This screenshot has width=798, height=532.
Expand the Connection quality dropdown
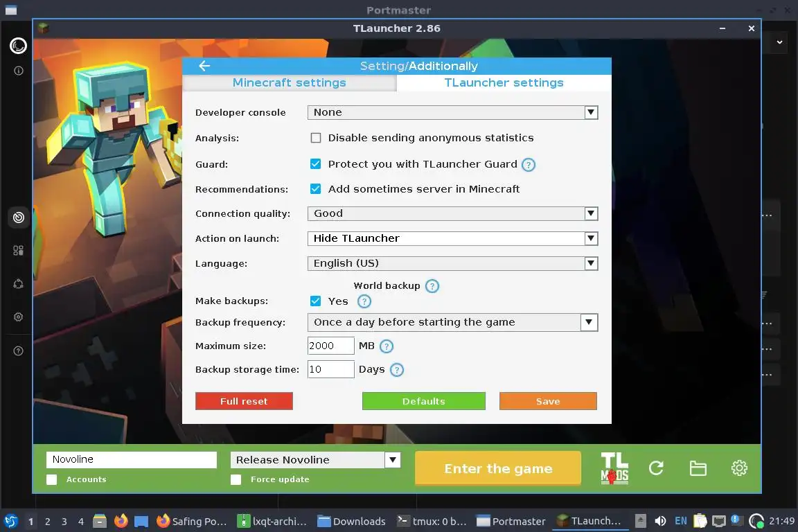(452, 214)
